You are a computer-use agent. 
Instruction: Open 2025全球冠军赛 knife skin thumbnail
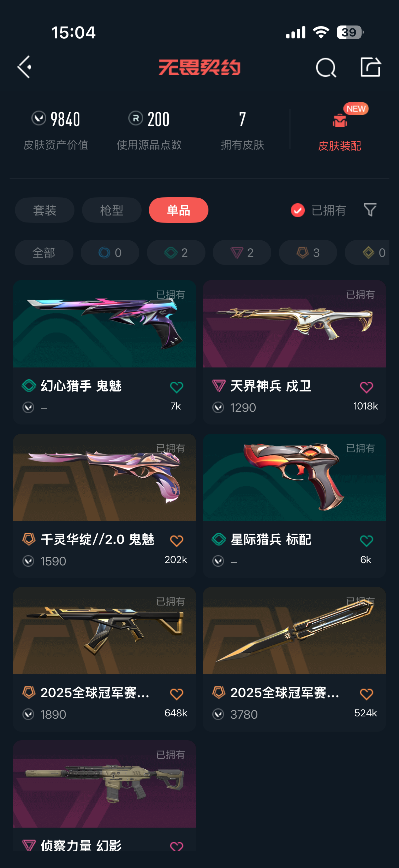[294, 630]
